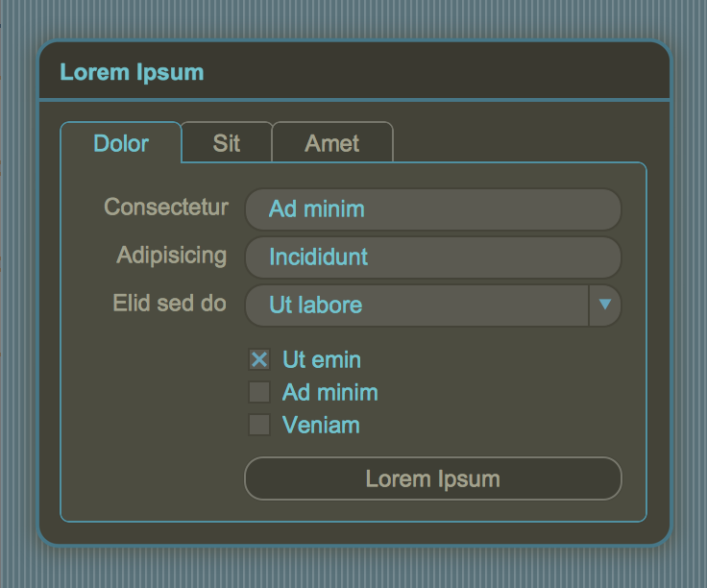This screenshot has width=707, height=588.
Task: Enable the 'Ad minim' checkbox
Action: click(x=259, y=392)
